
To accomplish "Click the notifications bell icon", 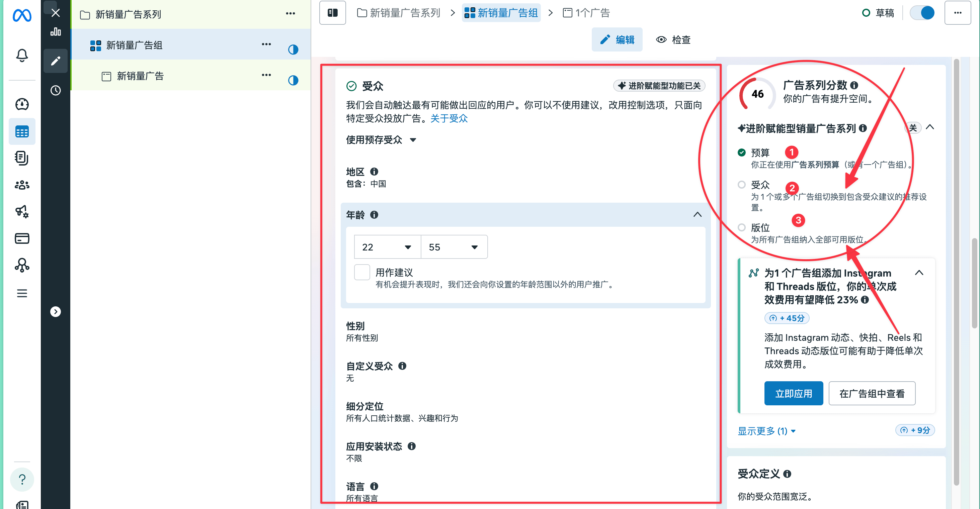I will pos(22,56).
